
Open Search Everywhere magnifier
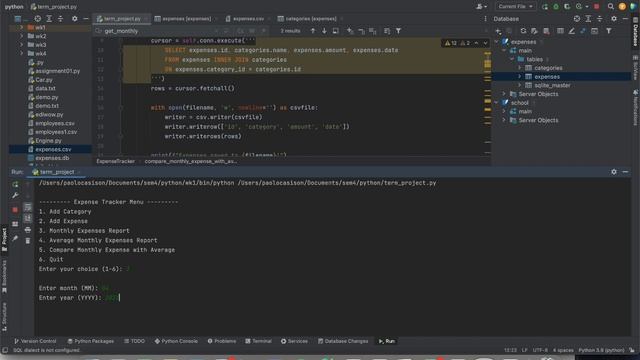[x=611, y=7]
